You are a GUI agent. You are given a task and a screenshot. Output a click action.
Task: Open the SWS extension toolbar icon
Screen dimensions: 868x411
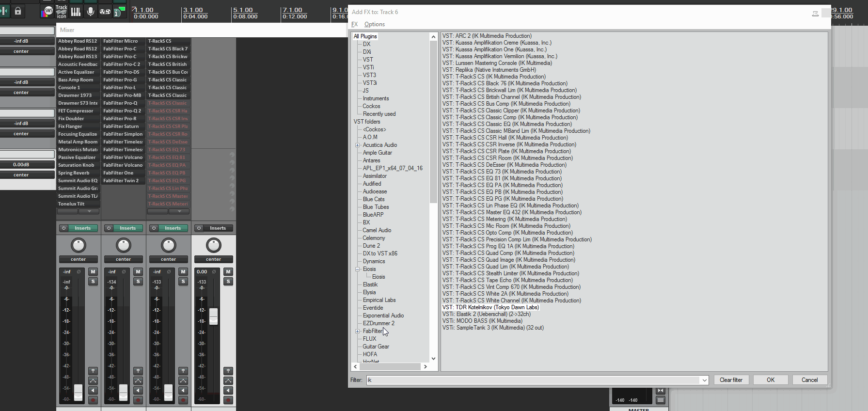(47, 11)
